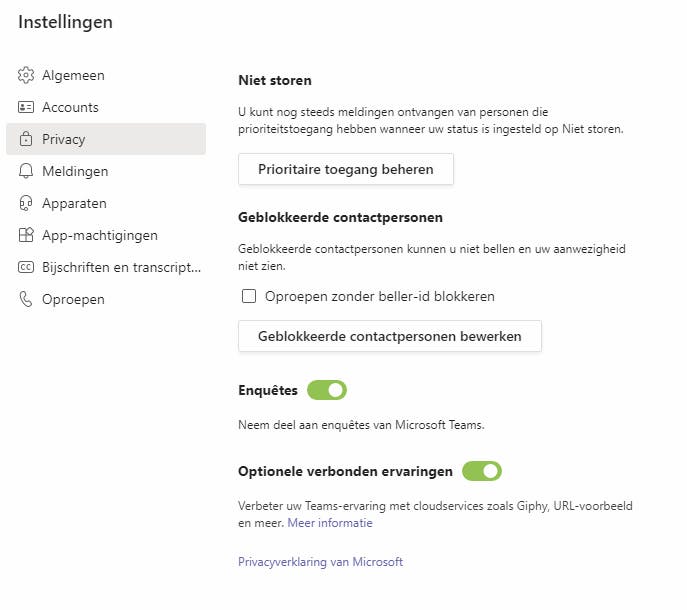This screenshot has width=687, height=610.
Task: Click the Apparaten headset icon
Action: click(x=26, y=203)
